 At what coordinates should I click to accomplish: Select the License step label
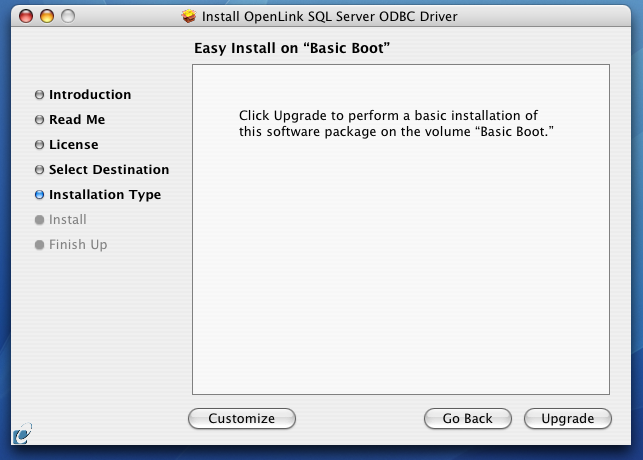(74, 145)
